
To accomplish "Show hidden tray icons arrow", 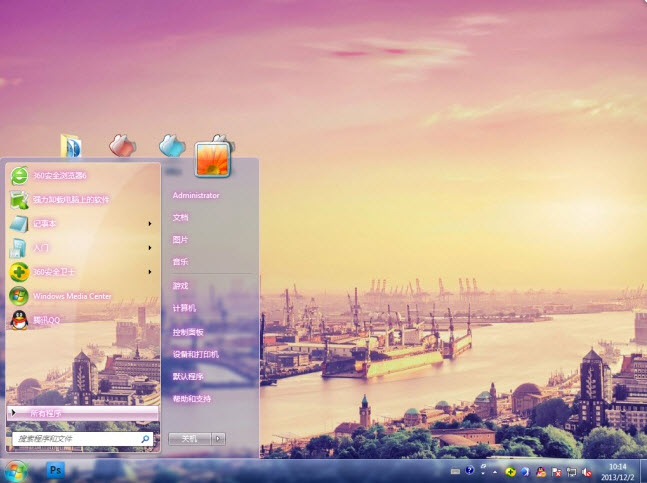I will [x=495, y=472].
